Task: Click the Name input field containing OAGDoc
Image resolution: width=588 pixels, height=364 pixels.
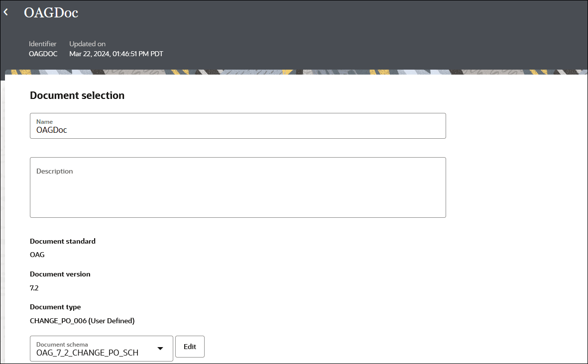Action: (x=238, y=126)
